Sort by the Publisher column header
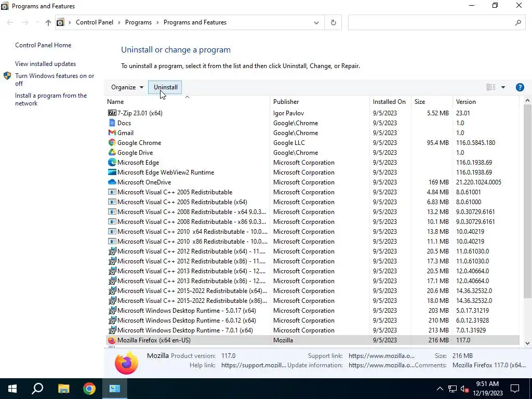532x399 pixels. (320, 101)
